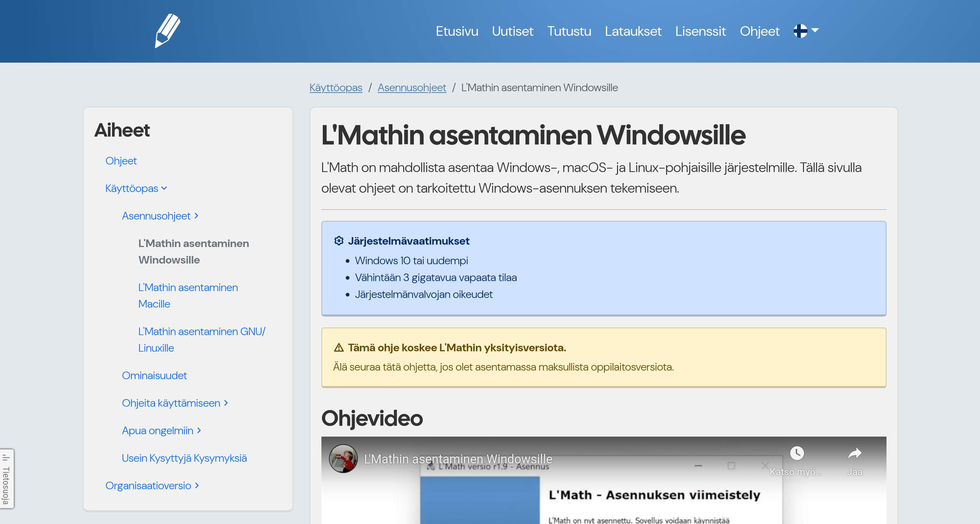Click the Ohjevideo heading
Screen dimensions: 980x524
(x=372, y=418)
